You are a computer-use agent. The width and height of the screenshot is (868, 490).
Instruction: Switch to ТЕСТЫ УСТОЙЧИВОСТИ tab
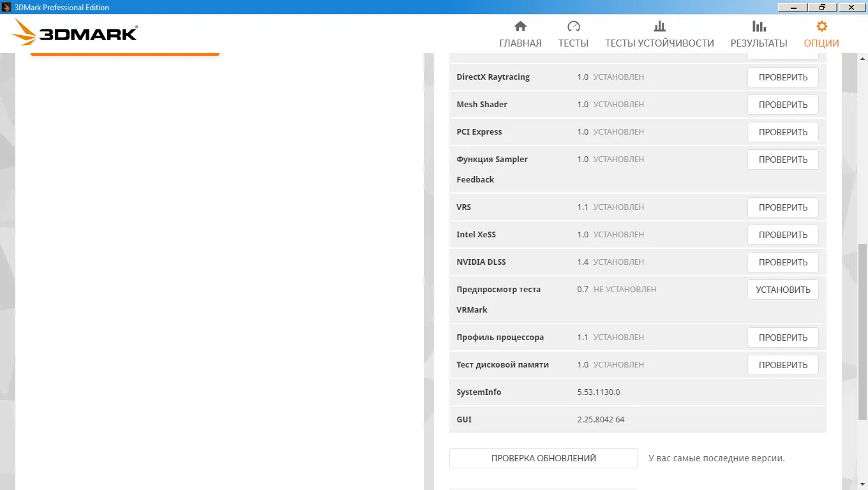659,34
